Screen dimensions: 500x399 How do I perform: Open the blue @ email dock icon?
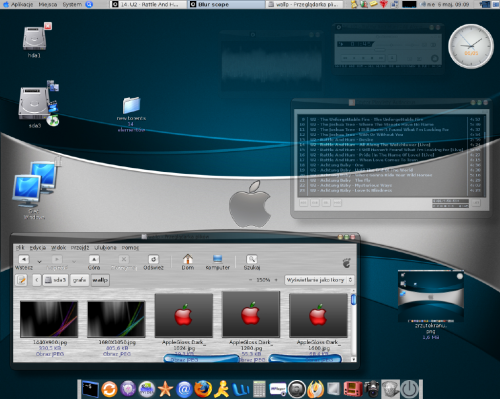(184, 389)
